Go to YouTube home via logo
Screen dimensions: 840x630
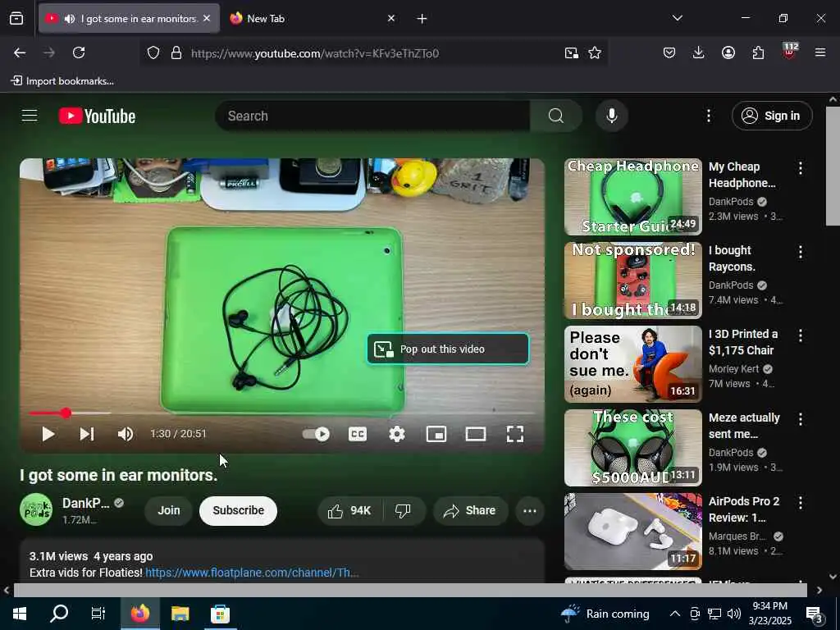(x=97, y=116)
